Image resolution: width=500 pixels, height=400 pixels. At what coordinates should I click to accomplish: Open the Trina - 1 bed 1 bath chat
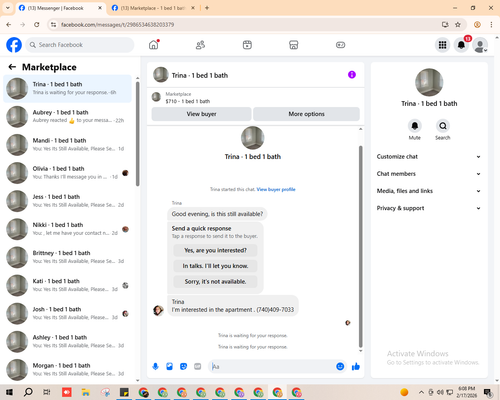(67, 88)
